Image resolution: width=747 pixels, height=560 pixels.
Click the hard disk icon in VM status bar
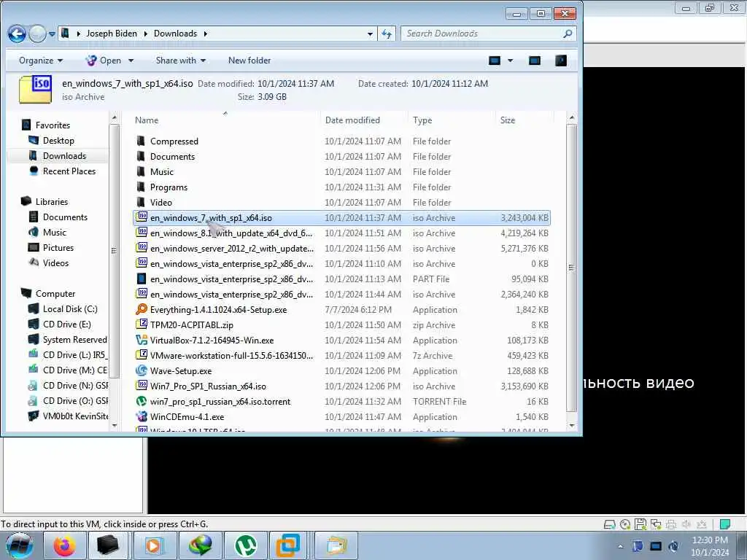coord(609,525)
